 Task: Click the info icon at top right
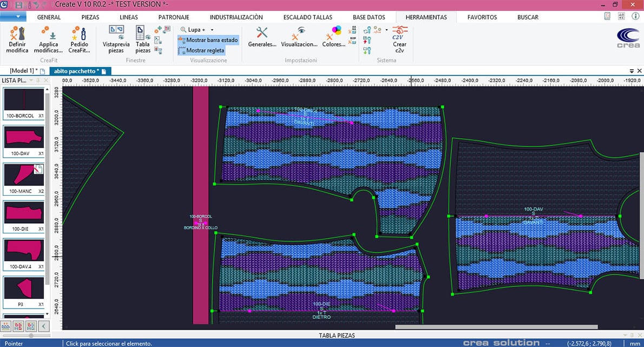pos(635,16)
